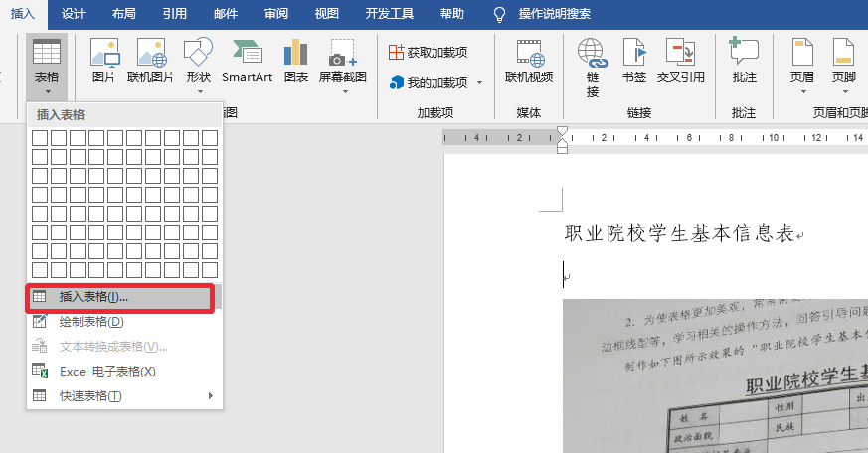This screenshot has height=453, width=868.
Task: Open the 视图 View tab
Action: point(326,14)
